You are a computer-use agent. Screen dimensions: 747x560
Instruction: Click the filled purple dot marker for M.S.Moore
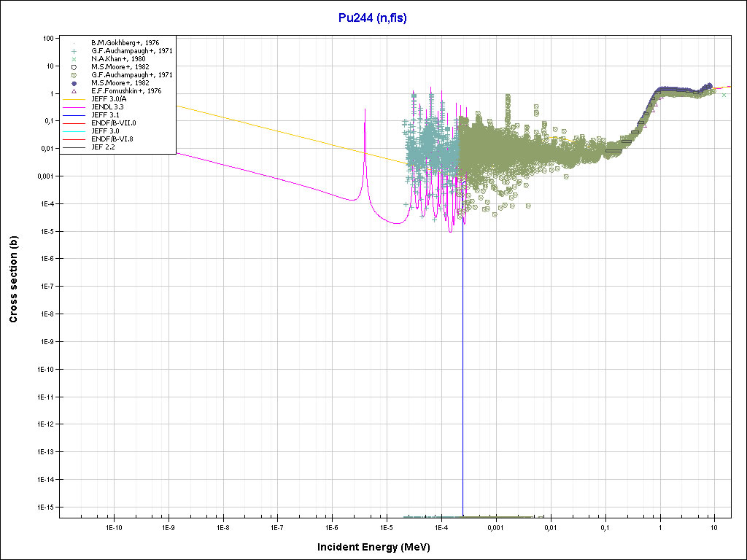point(74,83)
